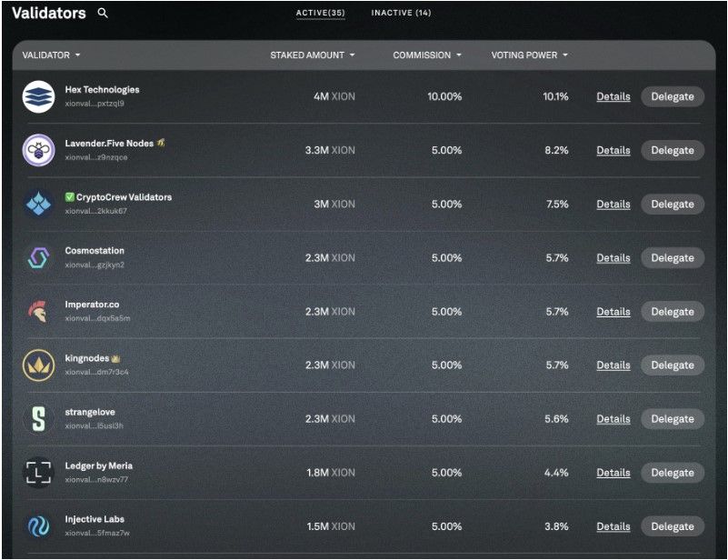Click the kingnodes crown logo

(38, 365)
